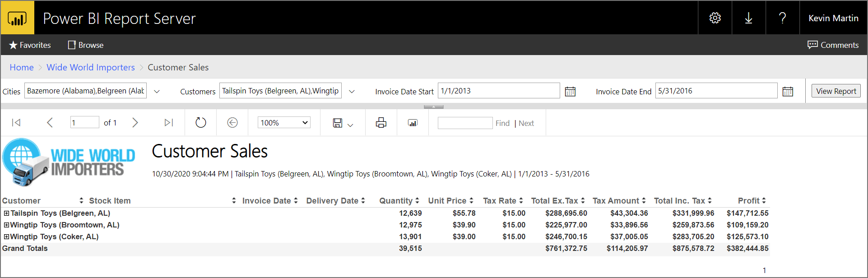Click the current page number box

[84, 122]
